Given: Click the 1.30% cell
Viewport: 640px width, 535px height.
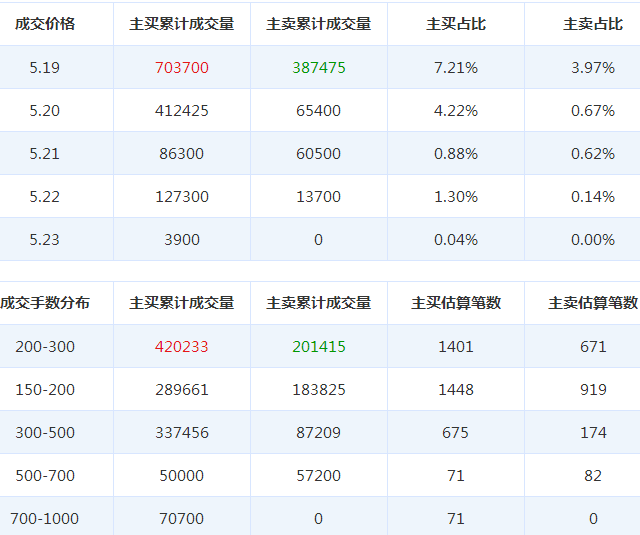Looking at the screenshot, I should tap(456, 197).
